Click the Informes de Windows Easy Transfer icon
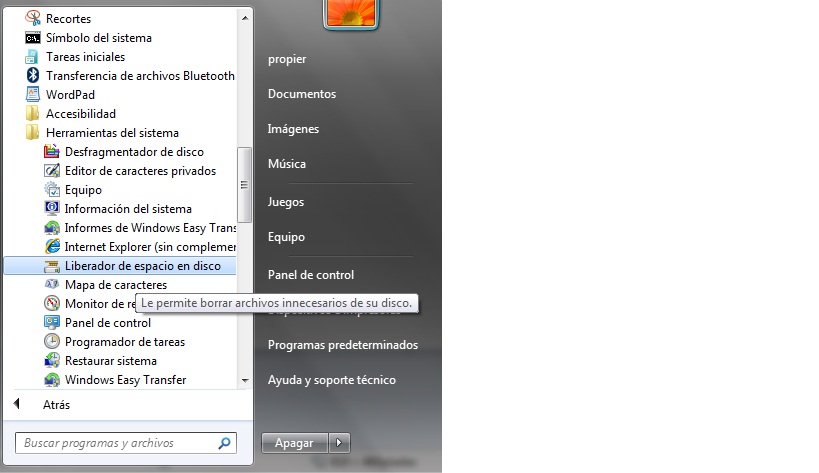The image size is (819, 473). pos(52,228)
